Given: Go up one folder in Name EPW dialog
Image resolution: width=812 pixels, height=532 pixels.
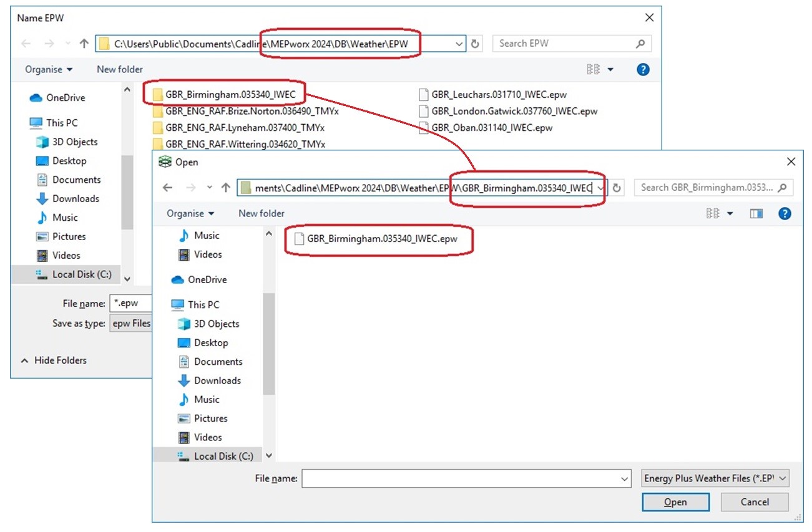Looking at the screenshot, I should point(84,44).
